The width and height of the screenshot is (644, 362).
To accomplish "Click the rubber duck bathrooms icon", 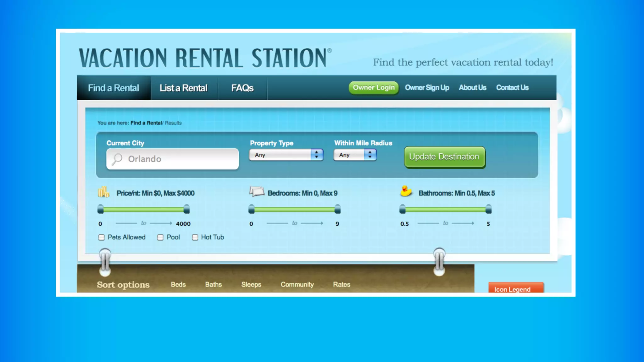I will point(406,191).
